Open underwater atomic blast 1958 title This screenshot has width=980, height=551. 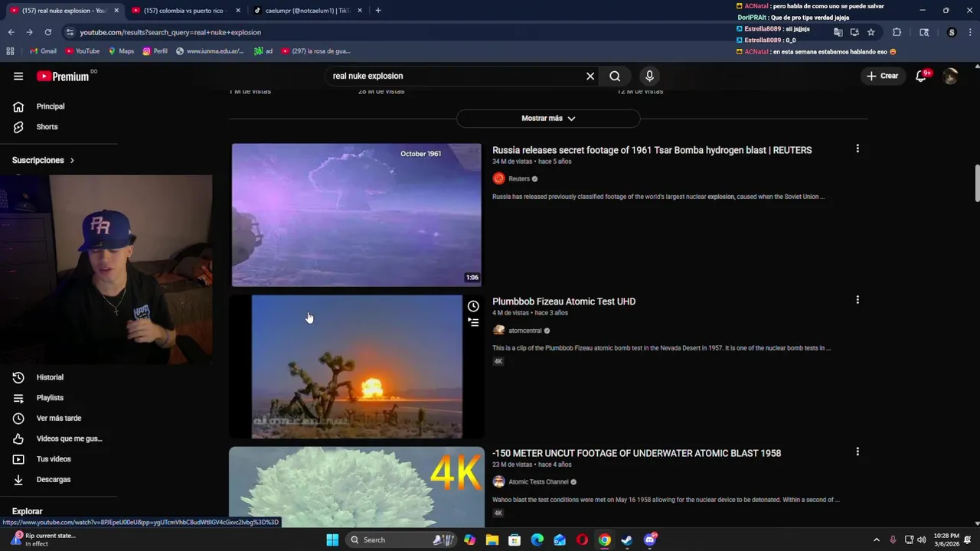[x=636, y=453]
